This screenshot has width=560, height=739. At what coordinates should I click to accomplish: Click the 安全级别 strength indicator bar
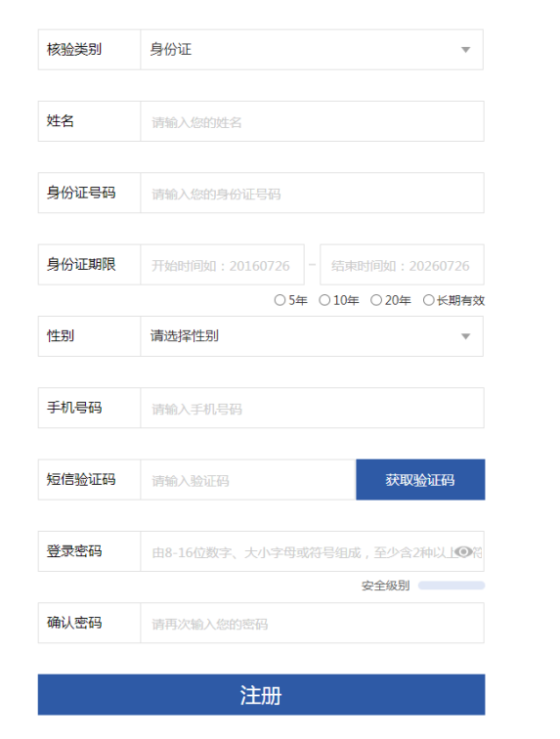point(452,586)
